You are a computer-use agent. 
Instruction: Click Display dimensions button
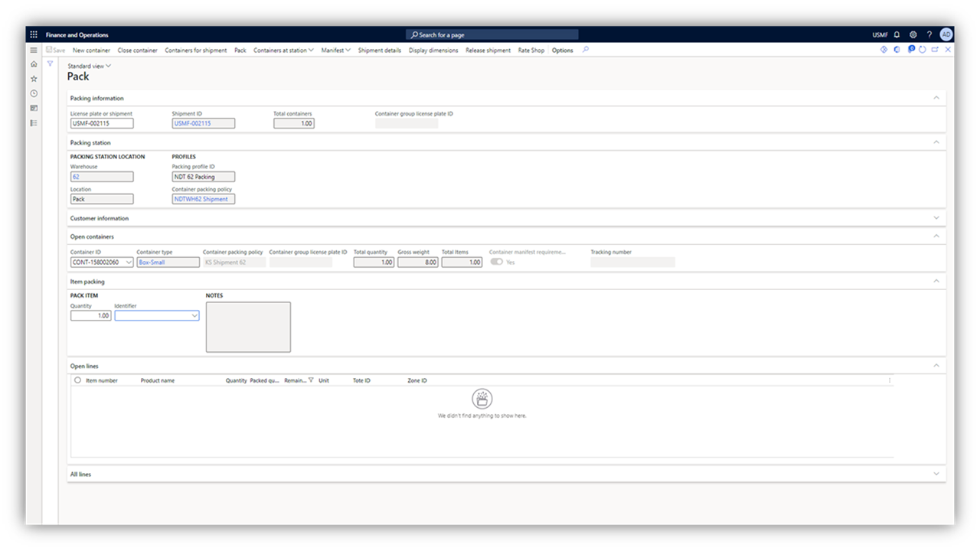click(433, 51)
